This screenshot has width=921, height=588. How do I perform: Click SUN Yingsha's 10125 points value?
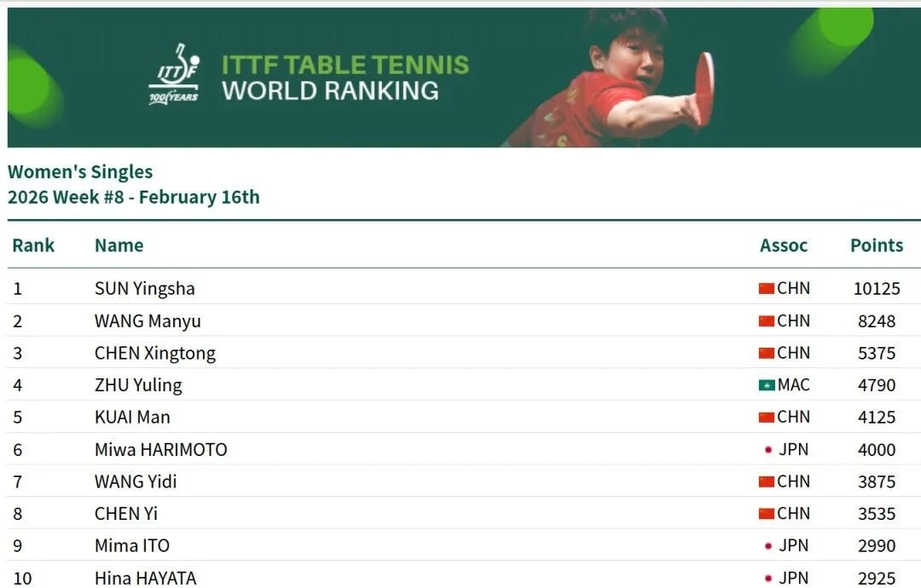(x=876, y=289)
